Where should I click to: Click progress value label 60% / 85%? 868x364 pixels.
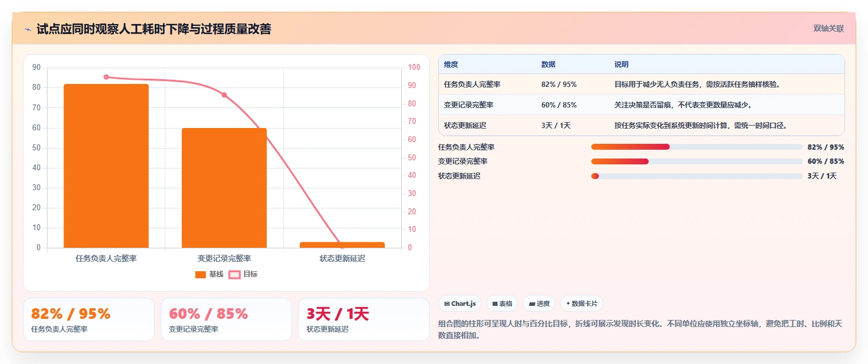click(x=826, y=161)
